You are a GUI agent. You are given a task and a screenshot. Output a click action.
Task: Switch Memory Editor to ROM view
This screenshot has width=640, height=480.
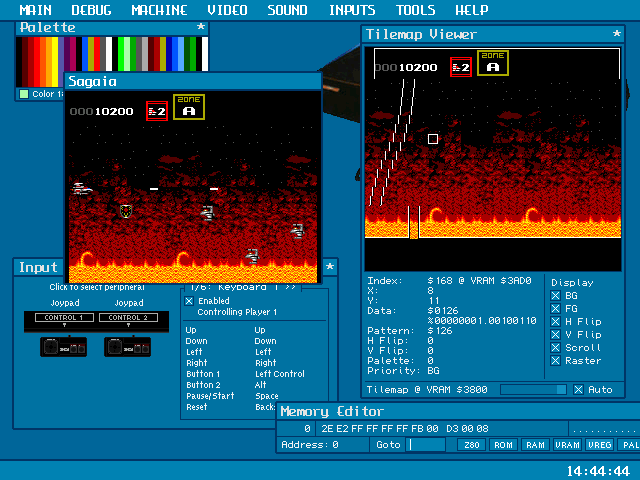coord(503,445)
